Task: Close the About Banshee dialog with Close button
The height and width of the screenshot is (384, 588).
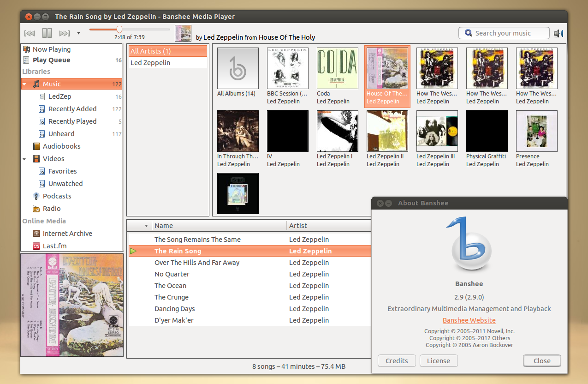Action: 542,361
